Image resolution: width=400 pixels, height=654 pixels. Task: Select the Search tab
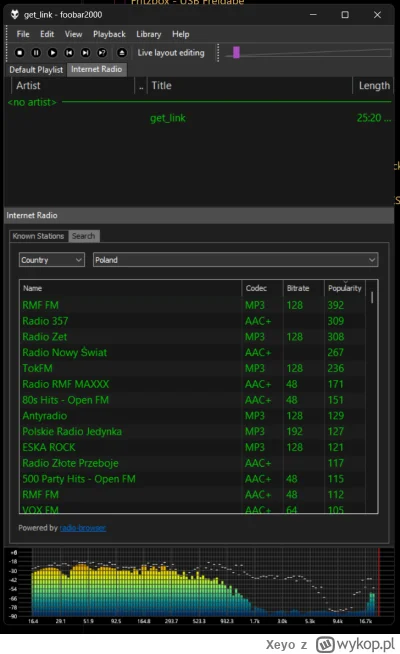[83, 236]
